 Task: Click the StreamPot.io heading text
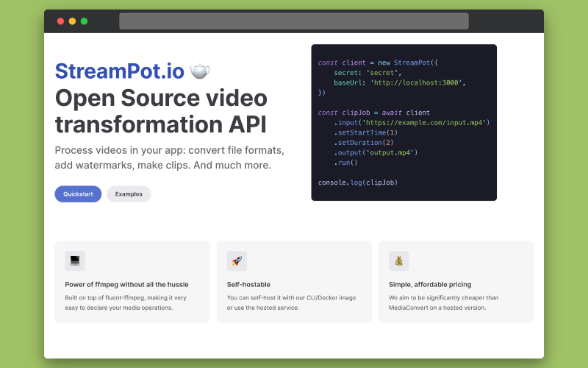point(120,71)
